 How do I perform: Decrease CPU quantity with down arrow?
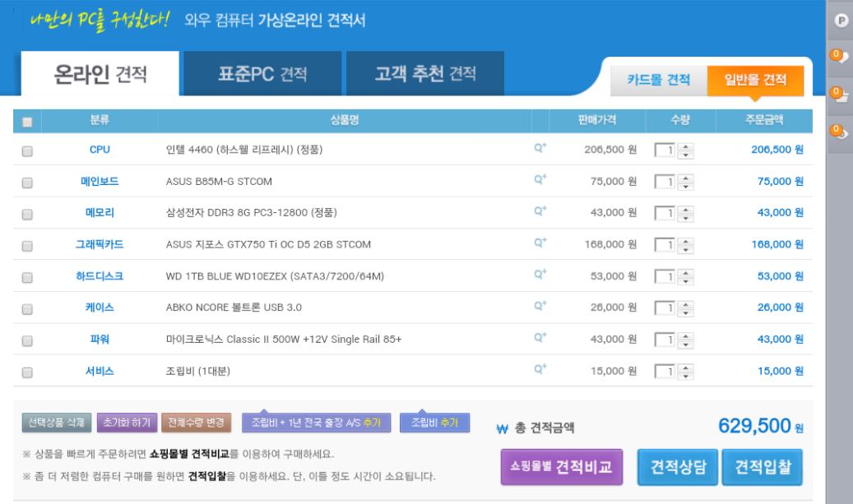point(685,155)
